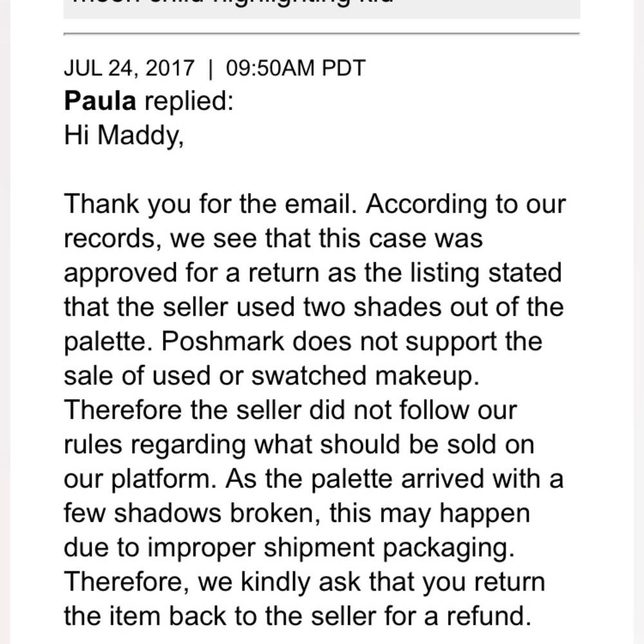The image size is (644, 644).
Task: Click the sender name "Paula"
Action: click(100, 101)
